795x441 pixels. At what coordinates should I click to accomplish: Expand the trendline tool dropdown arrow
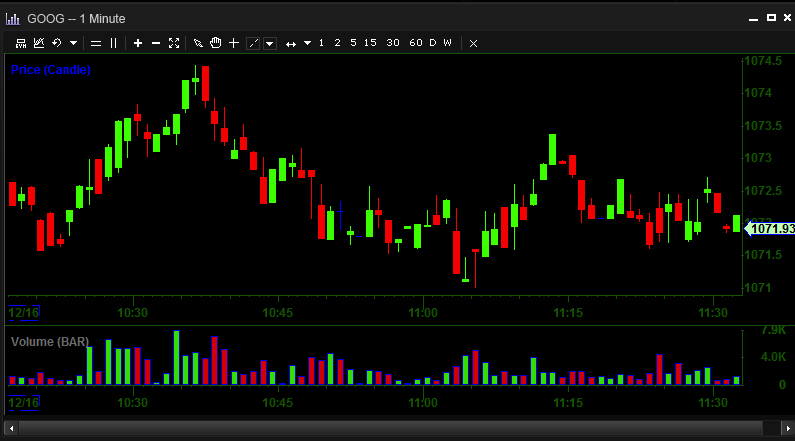click(270, 44)
